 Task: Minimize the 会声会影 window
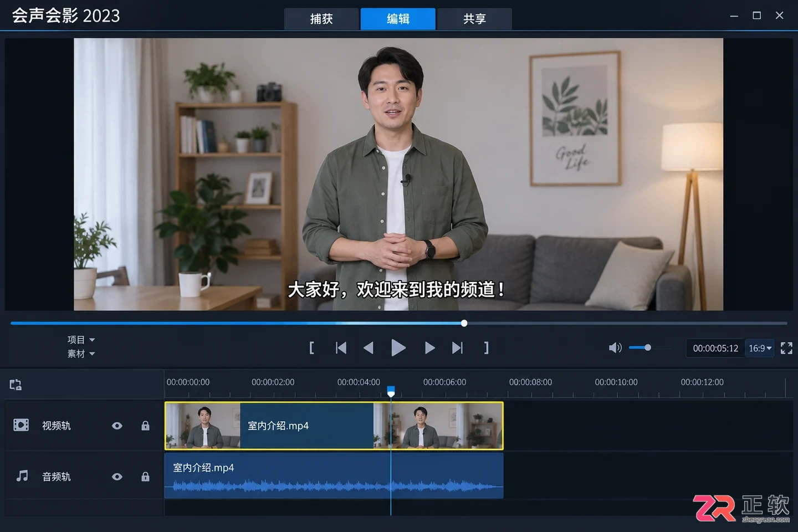[x=734, y=16]
